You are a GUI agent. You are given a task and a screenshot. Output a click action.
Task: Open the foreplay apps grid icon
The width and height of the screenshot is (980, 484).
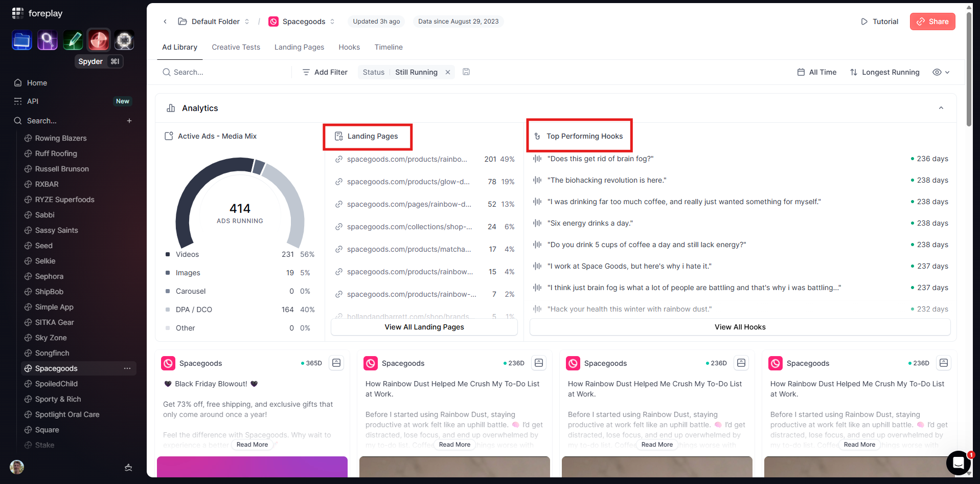point(18,13)
